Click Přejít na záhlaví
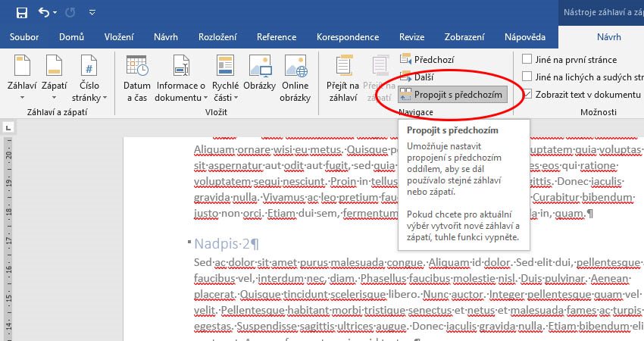The image size is (644, 341). pyautogui.click(x=342, y=78)
